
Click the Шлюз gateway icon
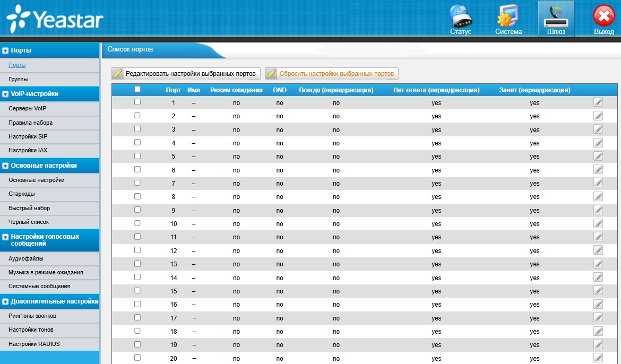pos(556,19)
